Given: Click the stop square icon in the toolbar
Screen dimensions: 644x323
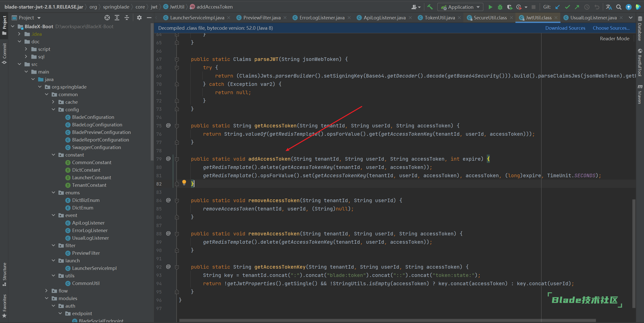Looking at the screenshot, I should click(534, 7).
